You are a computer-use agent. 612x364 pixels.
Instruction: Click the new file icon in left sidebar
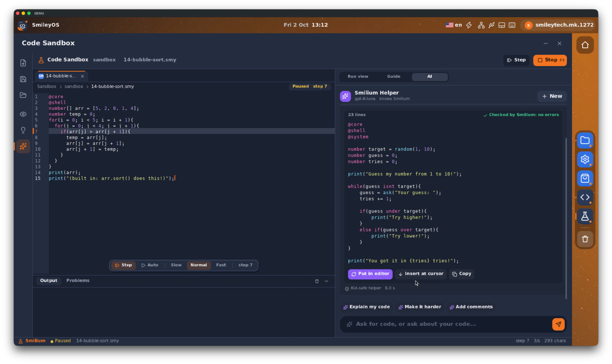23,63
